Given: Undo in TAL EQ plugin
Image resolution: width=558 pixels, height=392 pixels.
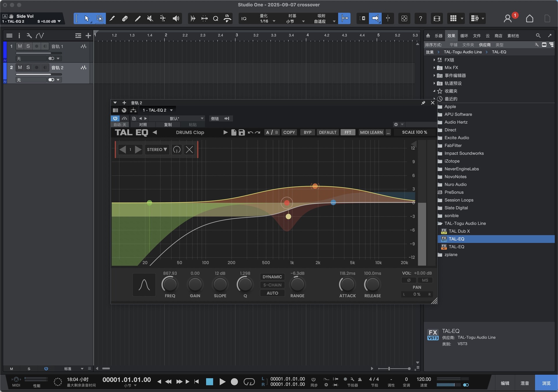Looking at the screenshot, I should (x=250, y=133).
